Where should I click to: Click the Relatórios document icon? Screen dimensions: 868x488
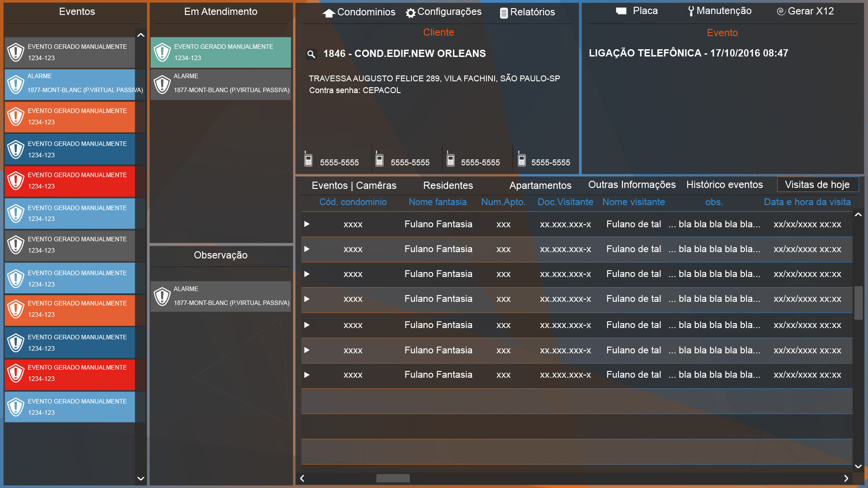click(x=504, y=13)
